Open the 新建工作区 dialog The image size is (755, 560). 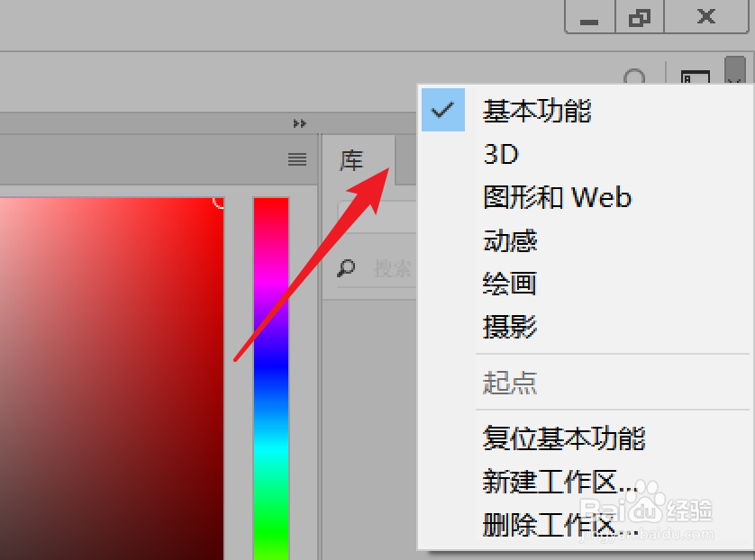(x=560, y=482)
